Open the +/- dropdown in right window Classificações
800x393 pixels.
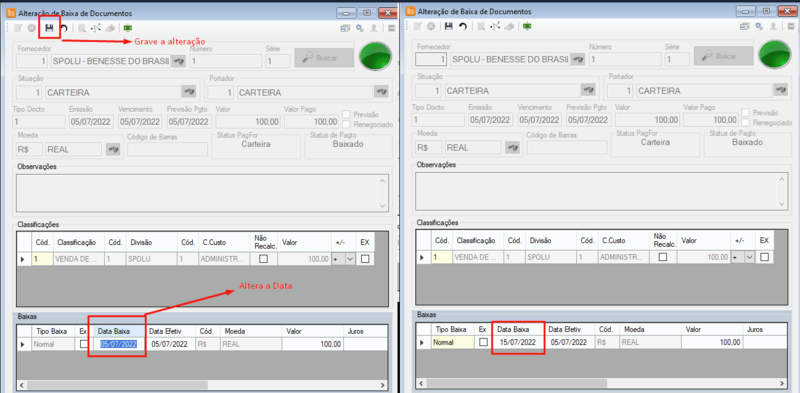pos(749,257)
